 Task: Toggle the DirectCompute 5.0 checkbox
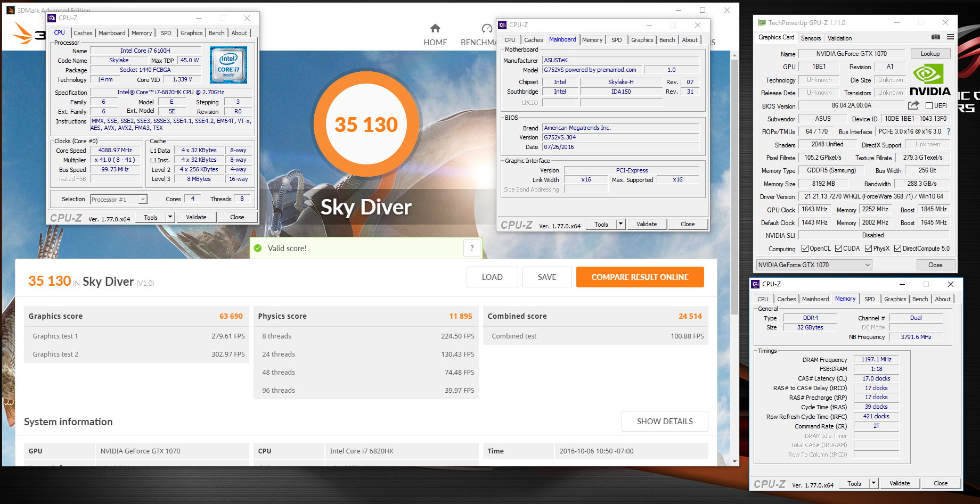[x=898, y=249]
